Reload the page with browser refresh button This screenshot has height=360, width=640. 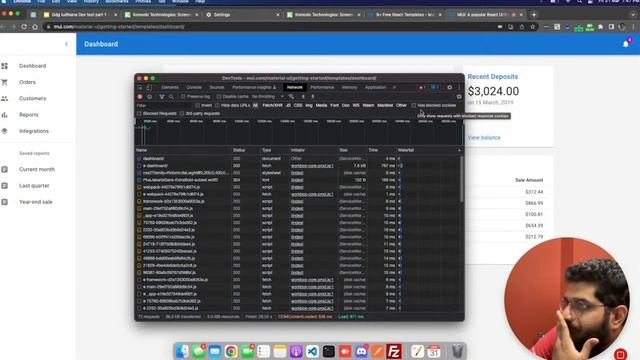point(24,27)
